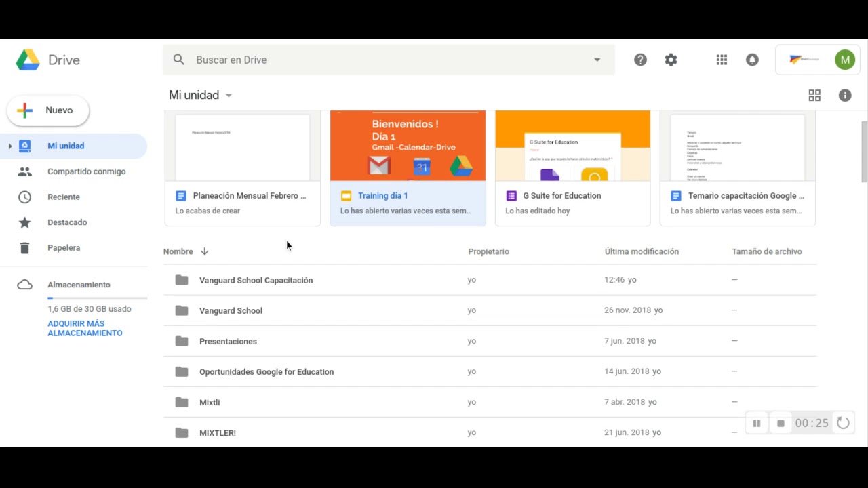Click the Adquirir más almacenamiento link
The width and height of the screenshot is (868, 488).
click(x=85, y=328)
